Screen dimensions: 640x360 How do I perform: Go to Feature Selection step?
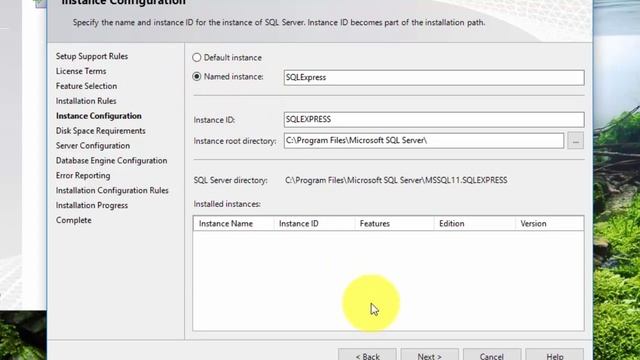click(x=87, y=86)
